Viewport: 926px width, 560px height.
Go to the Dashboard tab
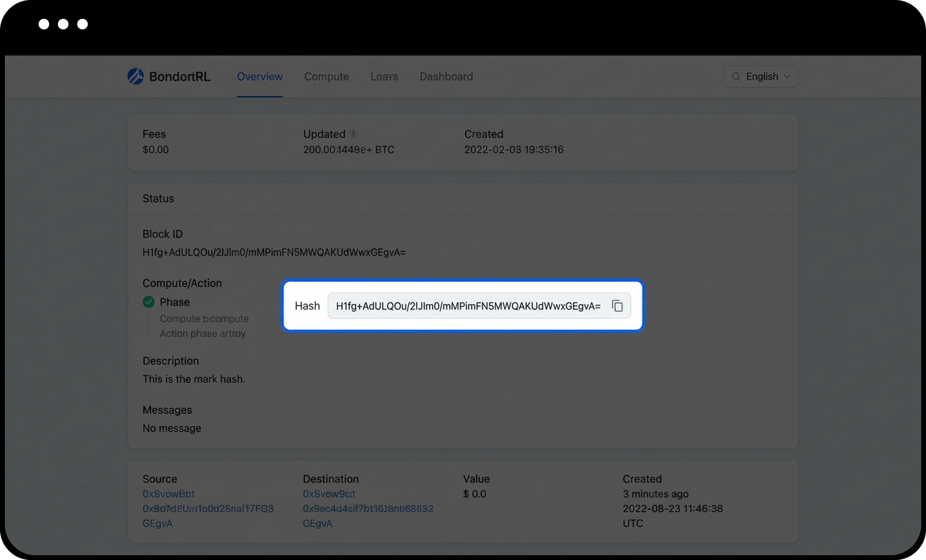446,77
